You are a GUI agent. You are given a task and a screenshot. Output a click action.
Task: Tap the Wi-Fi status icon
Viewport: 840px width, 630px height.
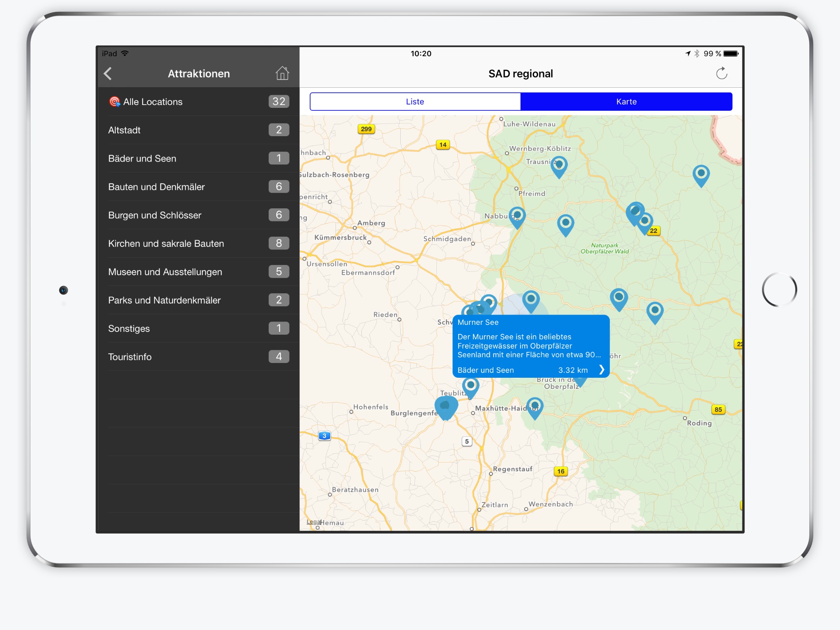[125, 53]
